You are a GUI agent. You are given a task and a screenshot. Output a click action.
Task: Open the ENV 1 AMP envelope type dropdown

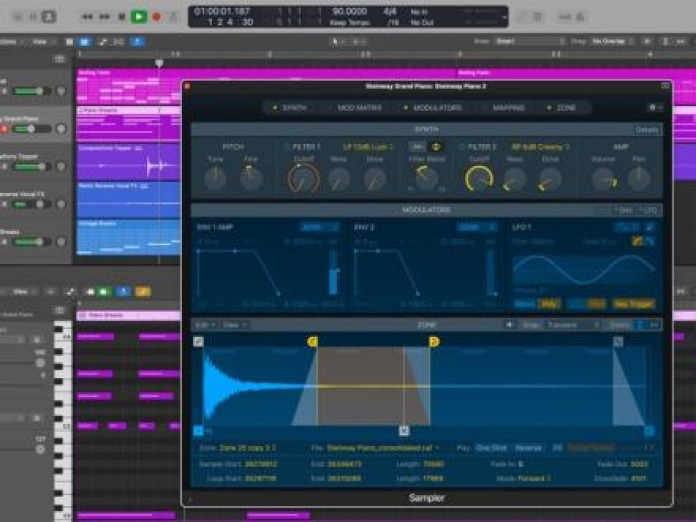point(320,227)
